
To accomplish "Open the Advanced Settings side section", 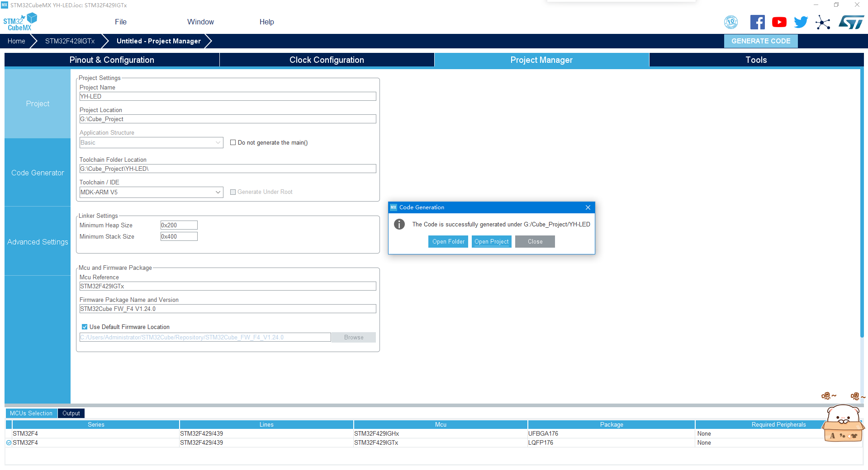I will (38, 242).
